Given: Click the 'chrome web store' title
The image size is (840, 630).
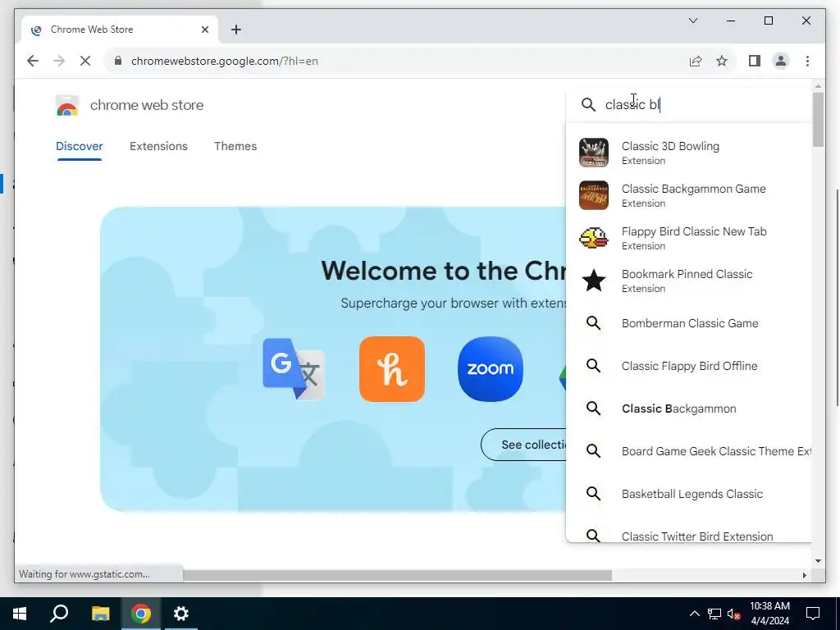Looking at the screenshot, I should point(147,105).
